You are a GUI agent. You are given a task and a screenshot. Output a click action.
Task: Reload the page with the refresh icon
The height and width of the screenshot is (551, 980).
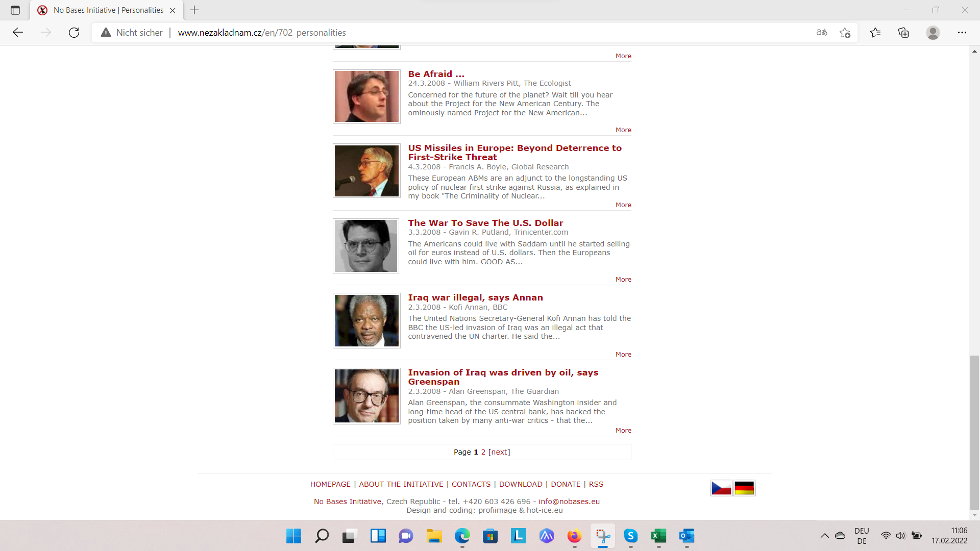pyautogui.click(x=74, y=33)
